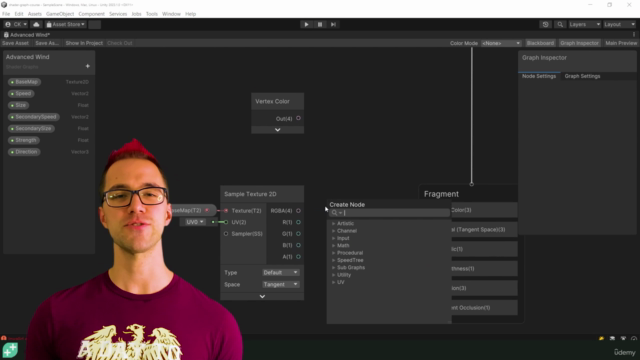640x360 pixels.
Task: Add a property with the Blackboard plus icon
Action: coord(87,66)
